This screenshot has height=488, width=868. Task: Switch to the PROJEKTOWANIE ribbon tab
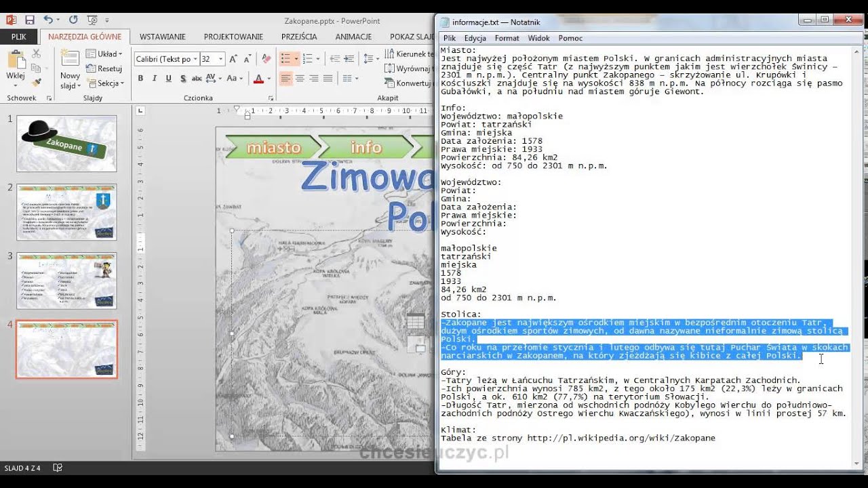[x=233, y=37]
